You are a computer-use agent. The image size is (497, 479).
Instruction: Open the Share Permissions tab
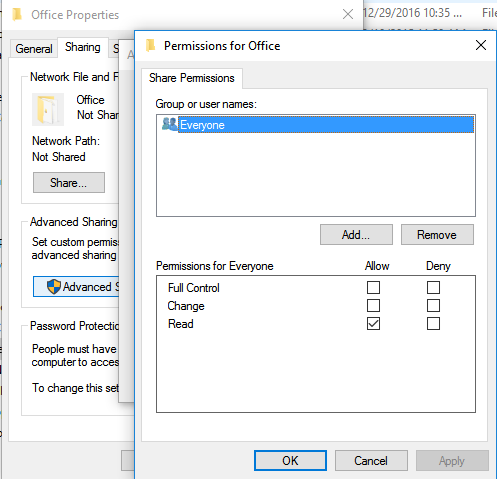click(x=192, y=78)
